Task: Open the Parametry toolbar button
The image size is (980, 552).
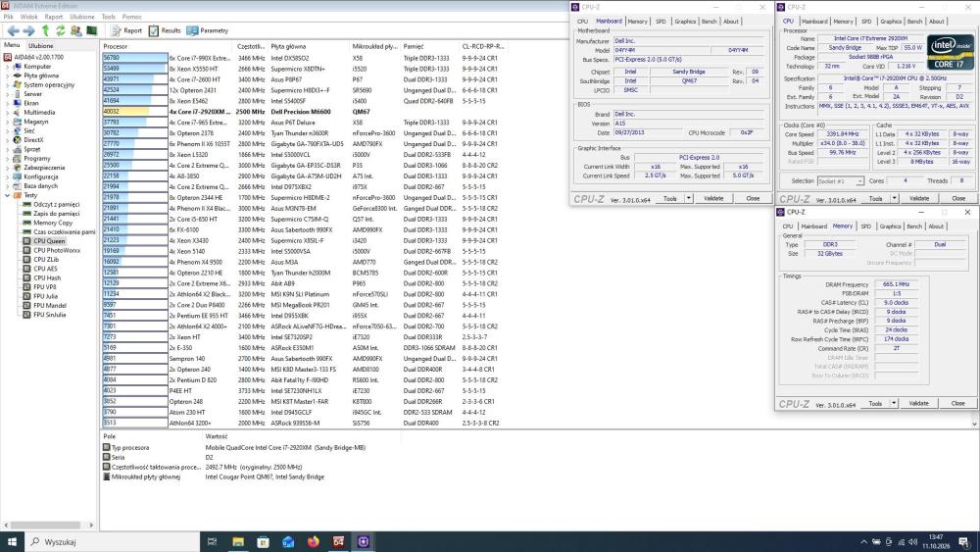Action: coord(208,30)
